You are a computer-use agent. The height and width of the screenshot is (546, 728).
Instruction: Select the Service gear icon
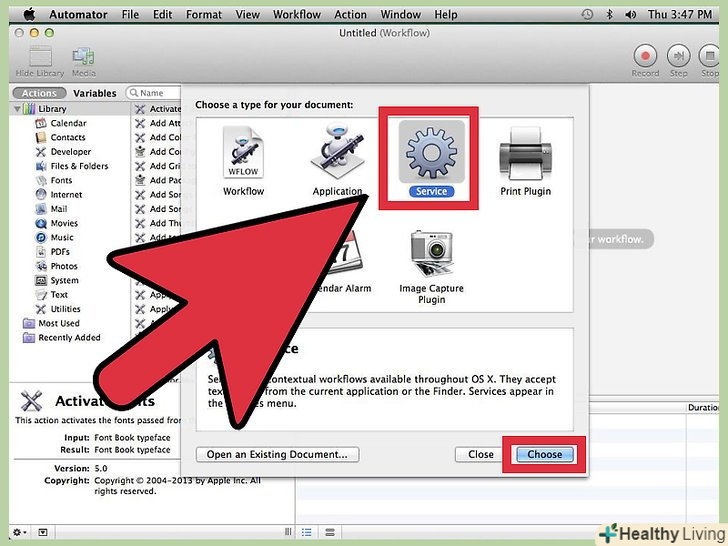(431, 152)
